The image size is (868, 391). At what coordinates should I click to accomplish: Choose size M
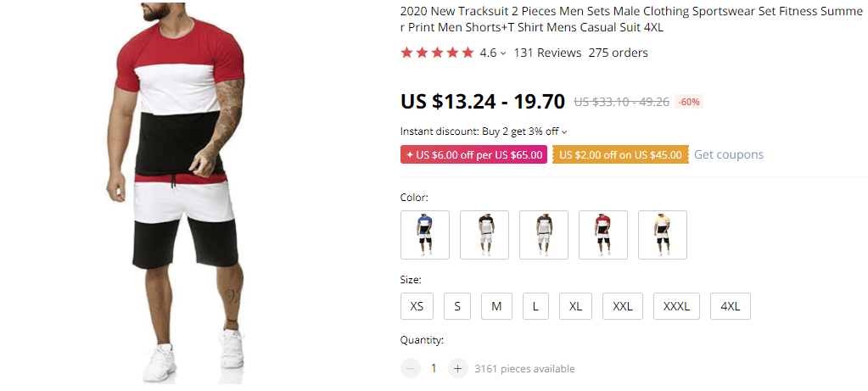496,306
